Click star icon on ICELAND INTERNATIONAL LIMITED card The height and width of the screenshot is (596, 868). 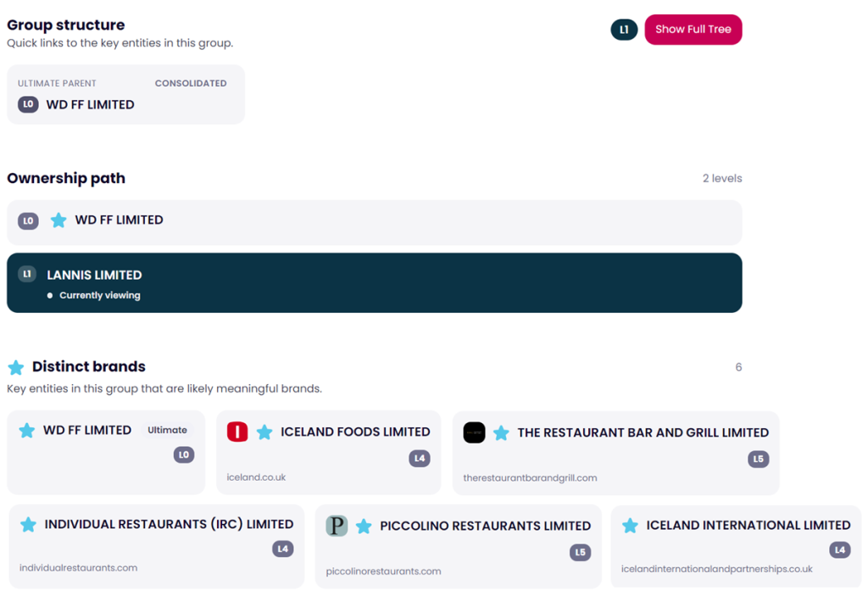[630, 526]
